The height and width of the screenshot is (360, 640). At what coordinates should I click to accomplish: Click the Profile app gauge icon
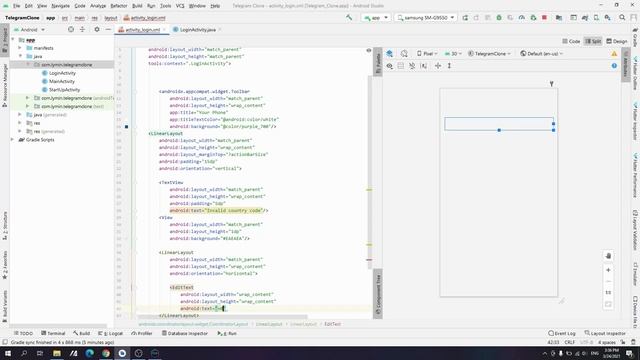522,18
